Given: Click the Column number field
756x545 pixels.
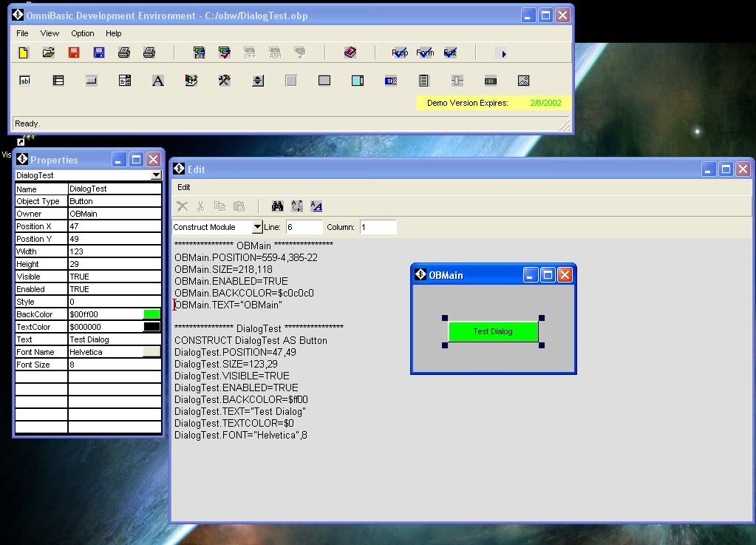Looking at the screenshot, I should [x=378, y=227].
